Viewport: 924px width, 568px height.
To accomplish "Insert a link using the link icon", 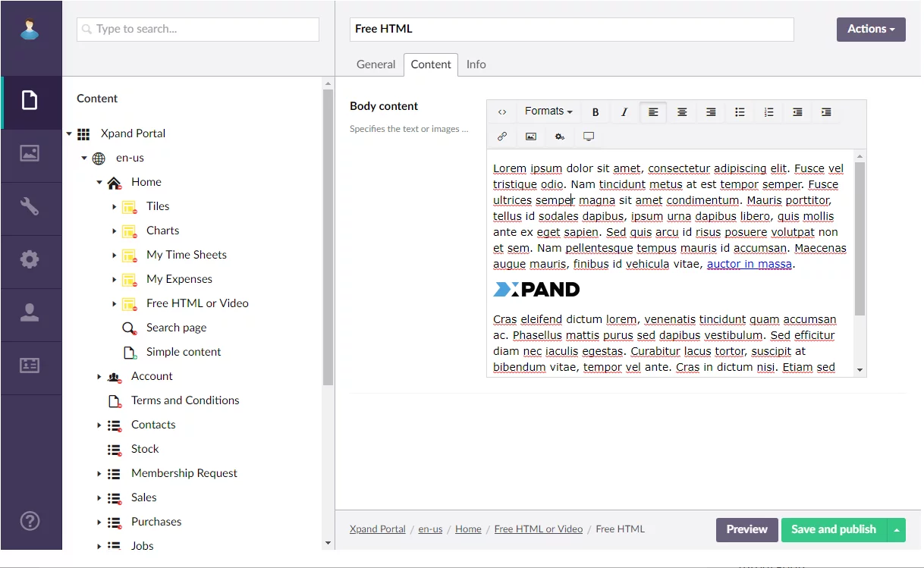I will [x=502, y=137].
